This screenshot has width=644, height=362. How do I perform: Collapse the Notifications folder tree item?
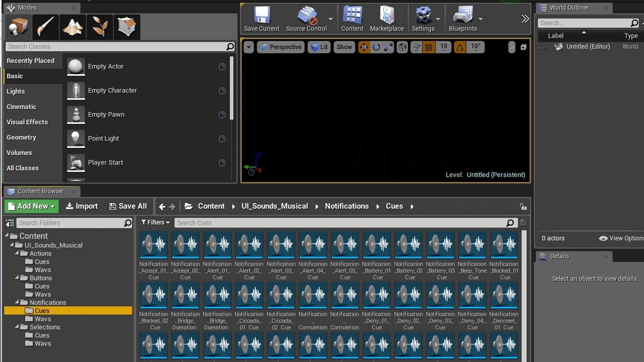[x=17, y=302]
